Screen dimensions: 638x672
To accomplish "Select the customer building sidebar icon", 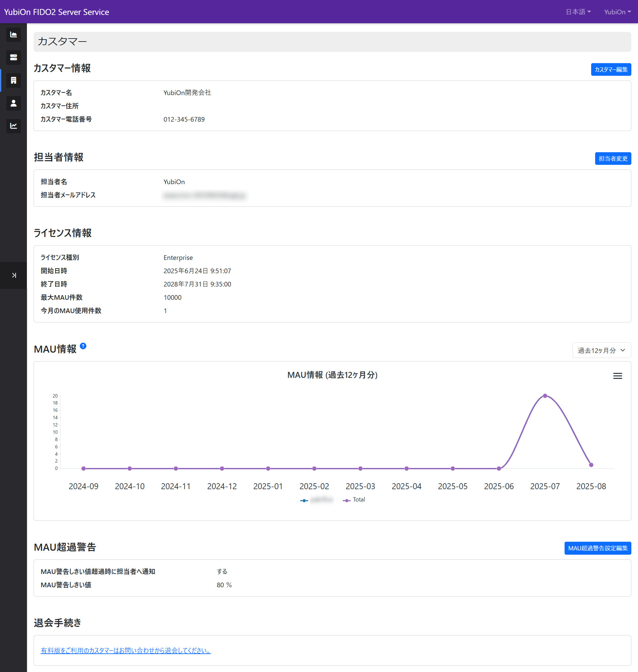I will coord(14,80).
